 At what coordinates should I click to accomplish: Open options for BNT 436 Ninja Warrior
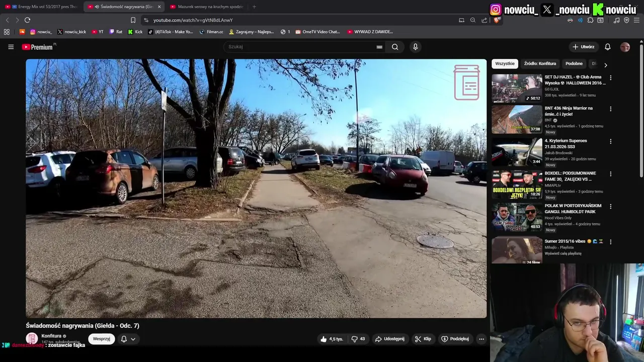coord(610,109)
